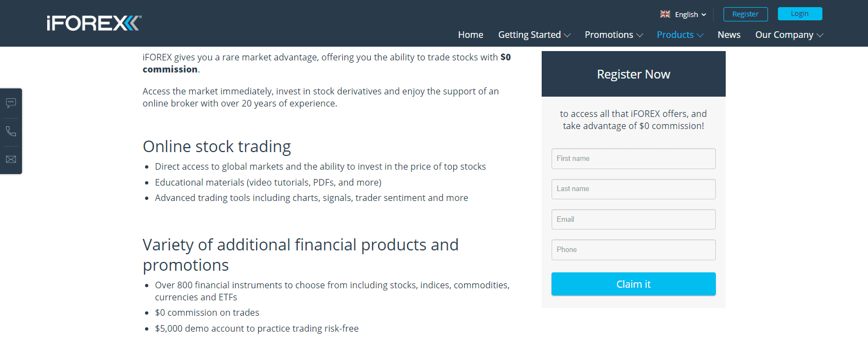
Task: Click the Login button
Action: click(x=800, y=14)
